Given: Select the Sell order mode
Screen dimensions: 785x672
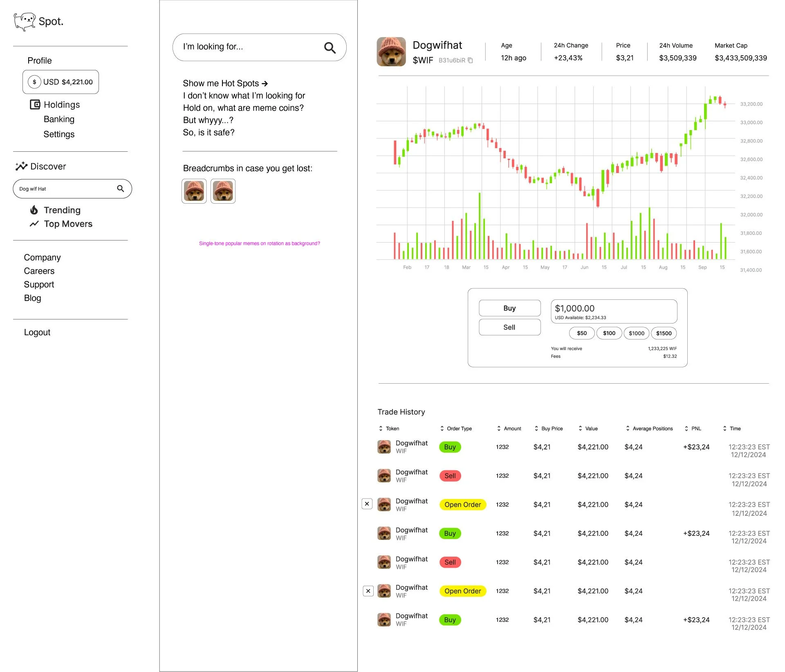Looking at the screenshot, I should 509,327.
